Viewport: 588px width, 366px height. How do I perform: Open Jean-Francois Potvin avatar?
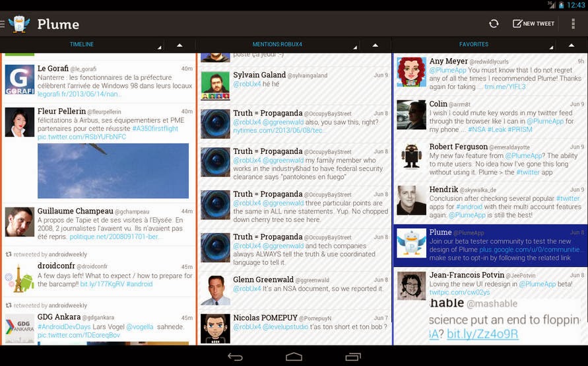(x=411, y=285)
